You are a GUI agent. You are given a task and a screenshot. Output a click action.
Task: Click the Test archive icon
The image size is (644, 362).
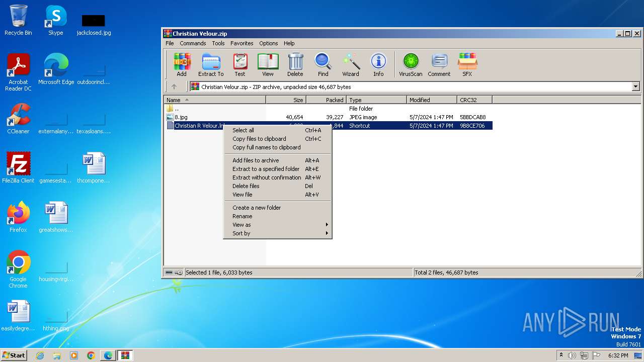tap(240, 65)
